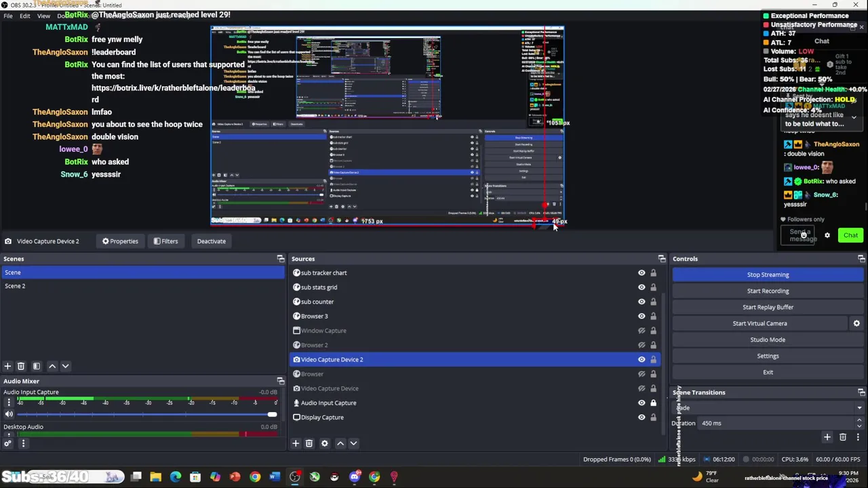
Task: Open source properties gear in Sources toolbar
Action: pos(325,443)
